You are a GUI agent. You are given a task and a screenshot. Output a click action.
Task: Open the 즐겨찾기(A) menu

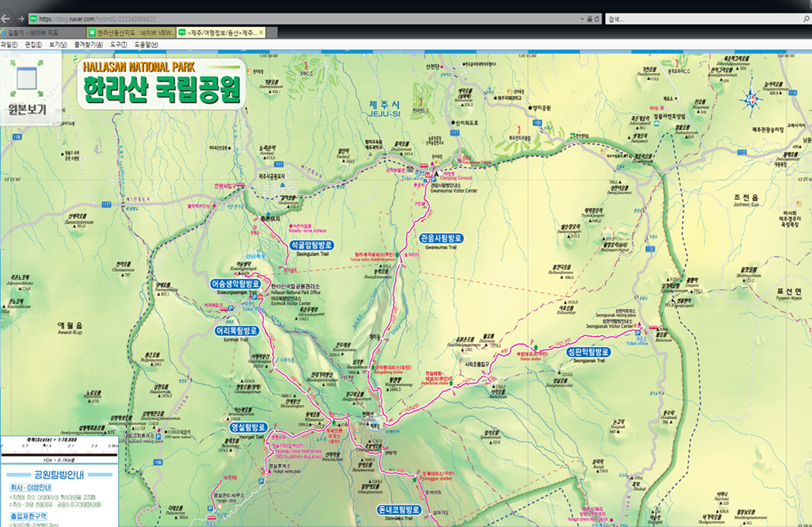point(89,45)
